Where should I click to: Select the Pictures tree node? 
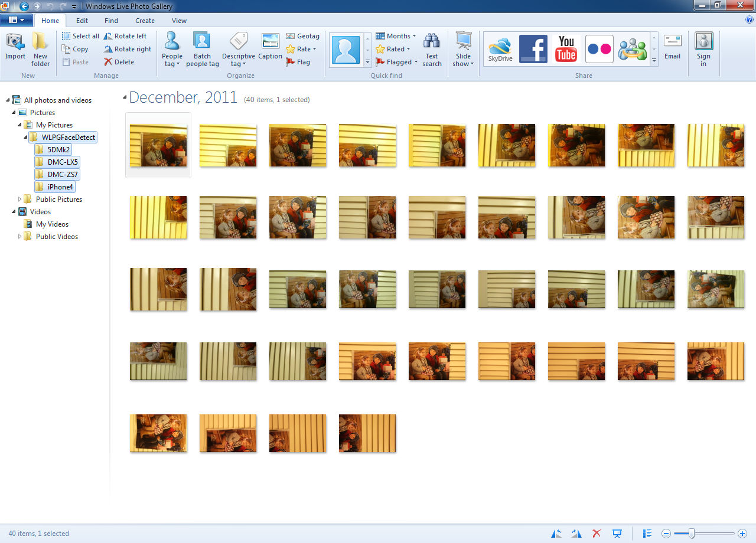43,113
